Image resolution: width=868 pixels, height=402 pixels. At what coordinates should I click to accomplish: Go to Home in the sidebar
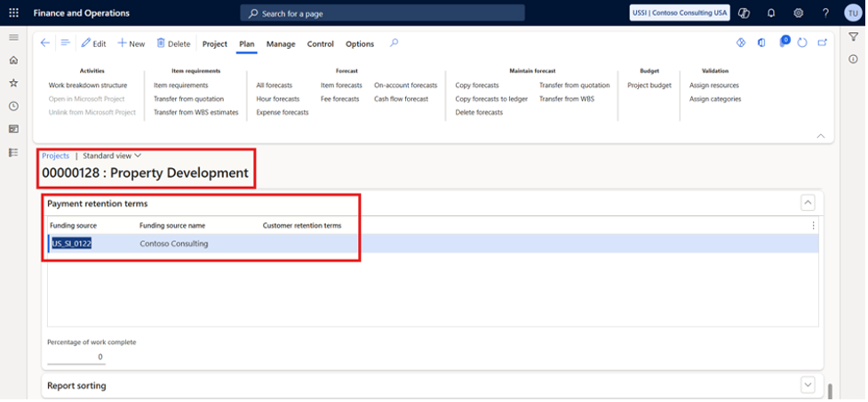coord(14,60)
